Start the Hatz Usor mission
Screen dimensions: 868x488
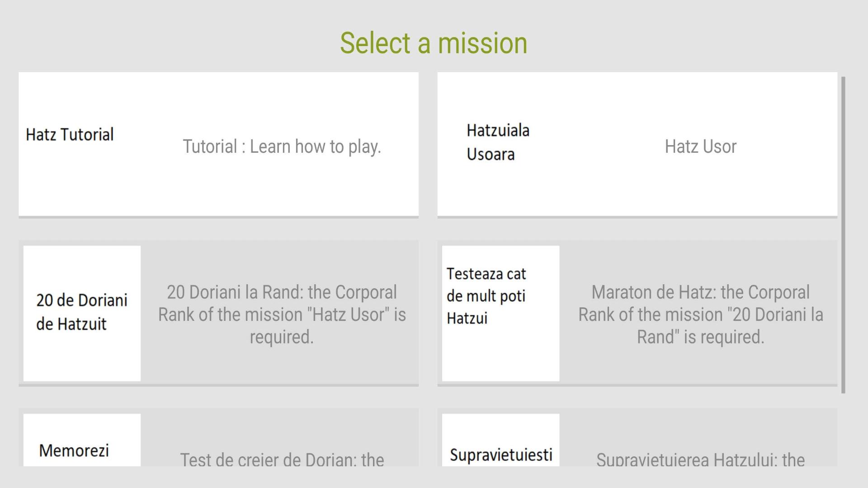click(700, 146)
